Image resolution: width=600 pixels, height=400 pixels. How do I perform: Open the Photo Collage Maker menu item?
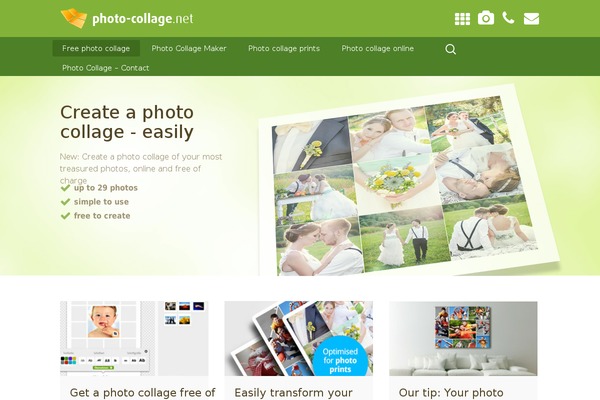point(189,48)
